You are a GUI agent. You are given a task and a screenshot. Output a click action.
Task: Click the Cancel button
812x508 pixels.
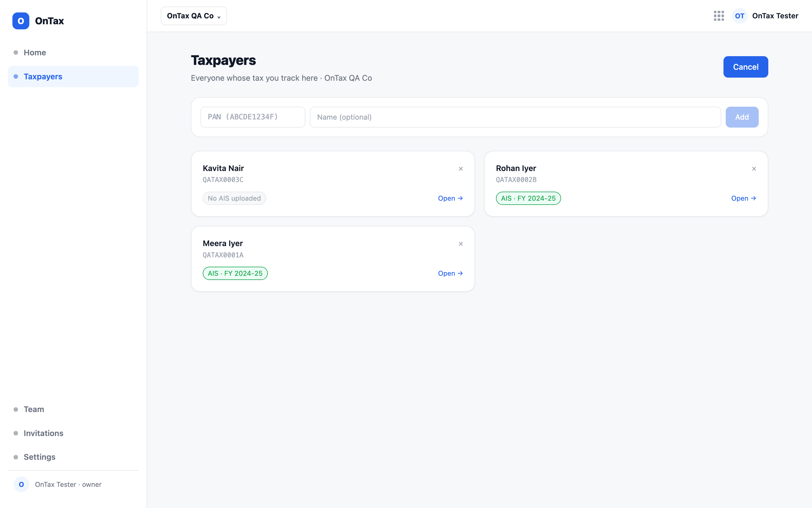tap(745, 67)
